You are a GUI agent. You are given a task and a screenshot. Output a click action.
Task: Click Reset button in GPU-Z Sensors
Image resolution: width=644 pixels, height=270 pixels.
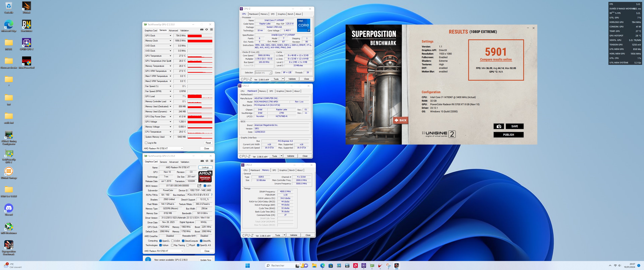tap(208, 143)
